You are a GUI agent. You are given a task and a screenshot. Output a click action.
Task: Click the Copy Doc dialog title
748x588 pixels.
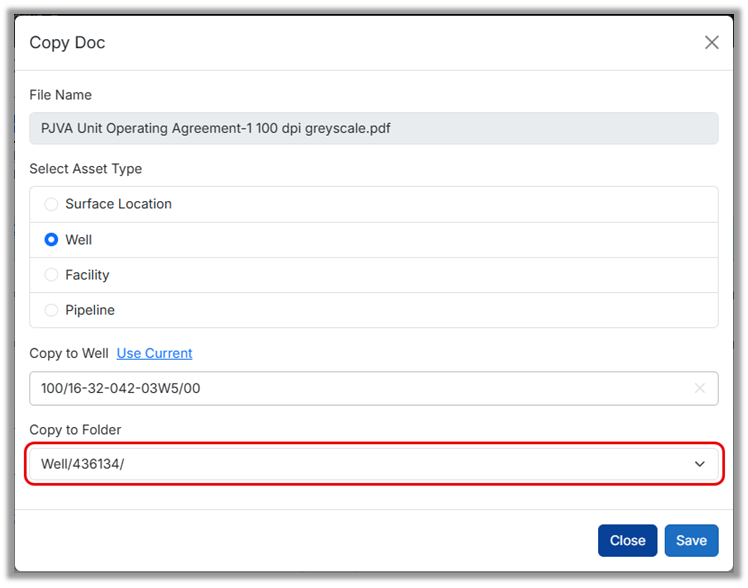tap(67, 43)
